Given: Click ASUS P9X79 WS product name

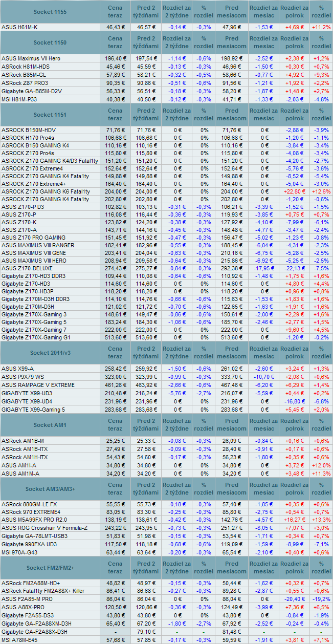Looking at the screenshot, I should click(x=22, y=376).
